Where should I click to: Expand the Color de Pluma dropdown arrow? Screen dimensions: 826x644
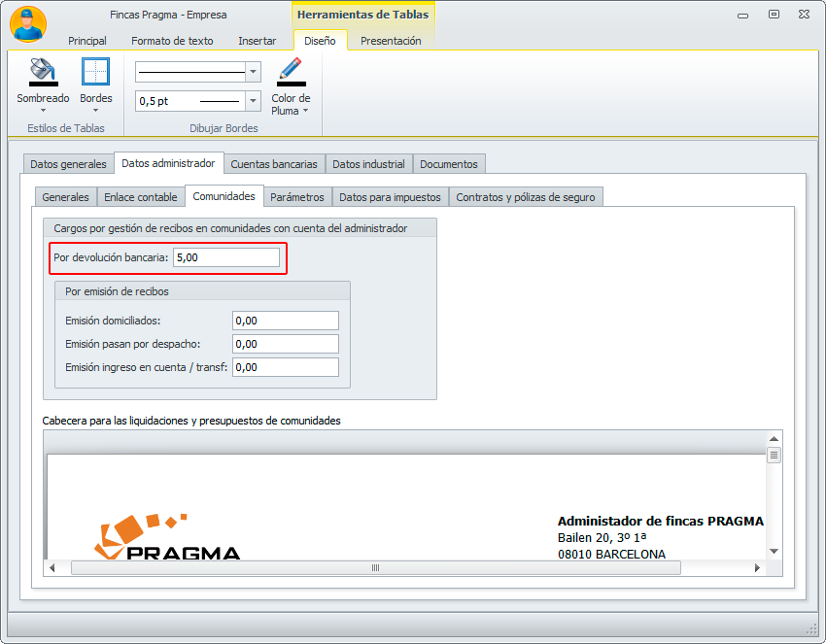tap(305, 111)
